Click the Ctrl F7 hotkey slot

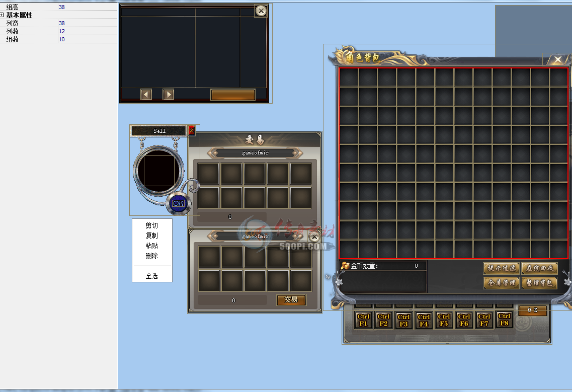pyautogui.click(x=484, y=320)
